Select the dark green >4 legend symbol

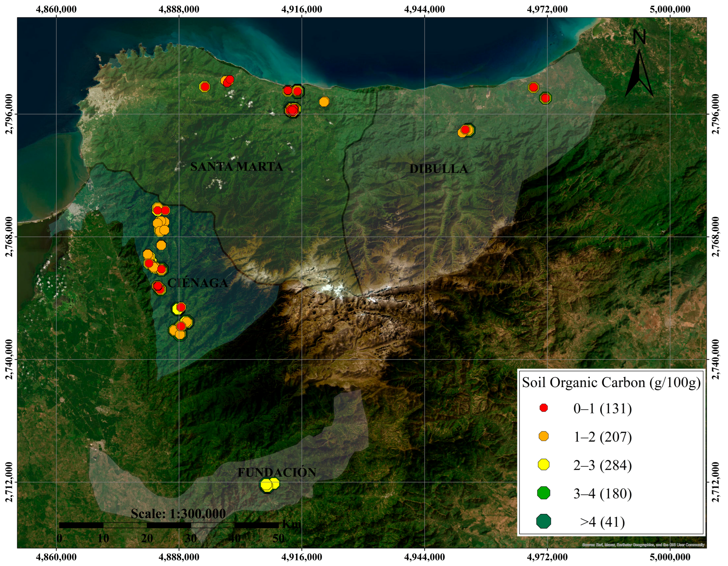tap(544, 521)
